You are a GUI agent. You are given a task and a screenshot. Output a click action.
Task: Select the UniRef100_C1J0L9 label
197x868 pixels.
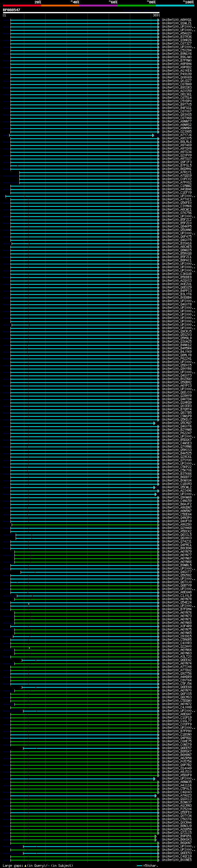click(x=177, y=596)
